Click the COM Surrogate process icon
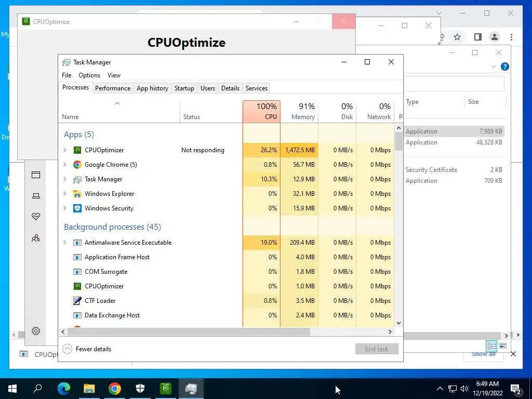This screenshot has height=399, width=532. [77, 272]
